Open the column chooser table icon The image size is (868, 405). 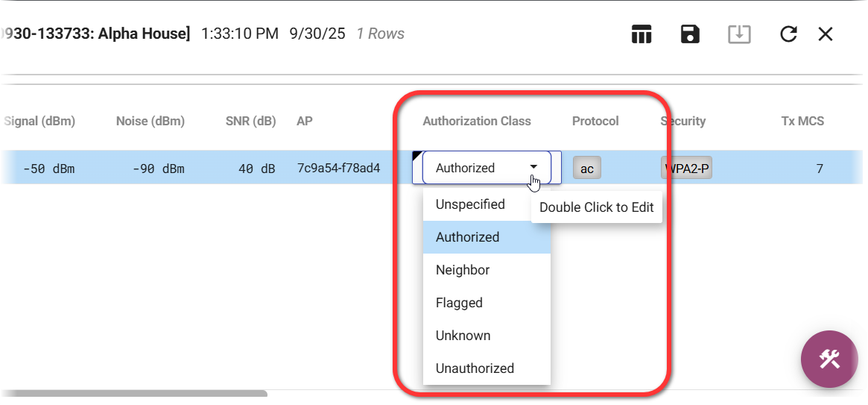point(642,34)
